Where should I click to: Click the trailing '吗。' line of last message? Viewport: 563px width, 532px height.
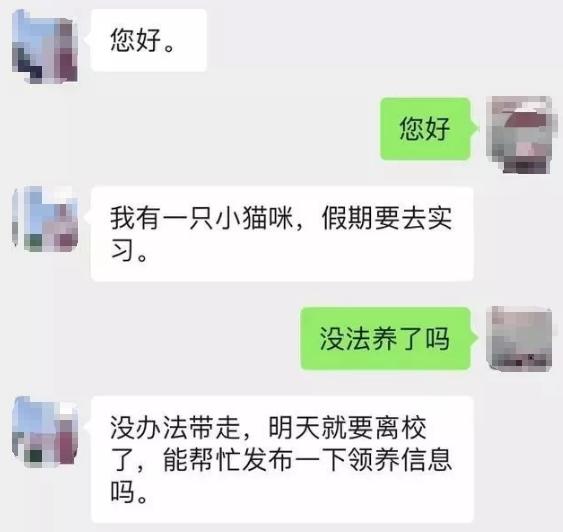pos(129,492)
